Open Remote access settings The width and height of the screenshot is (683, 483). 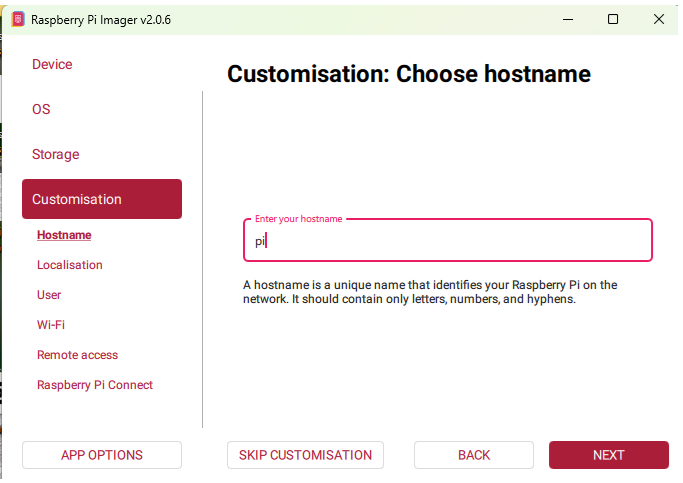pyautogui.click(x=77, y=355)
